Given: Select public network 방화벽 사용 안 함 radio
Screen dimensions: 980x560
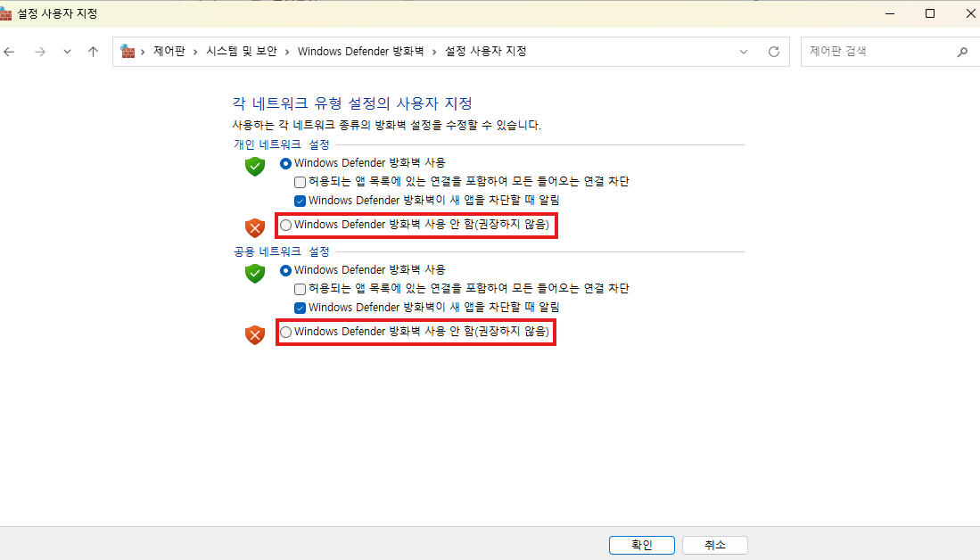Looking at the screenshot, I should point(285,332).
